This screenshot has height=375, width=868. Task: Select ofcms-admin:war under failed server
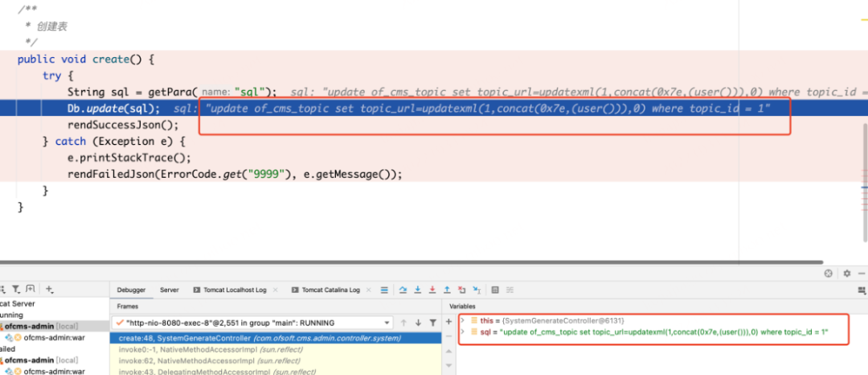[x=54, y=371]
